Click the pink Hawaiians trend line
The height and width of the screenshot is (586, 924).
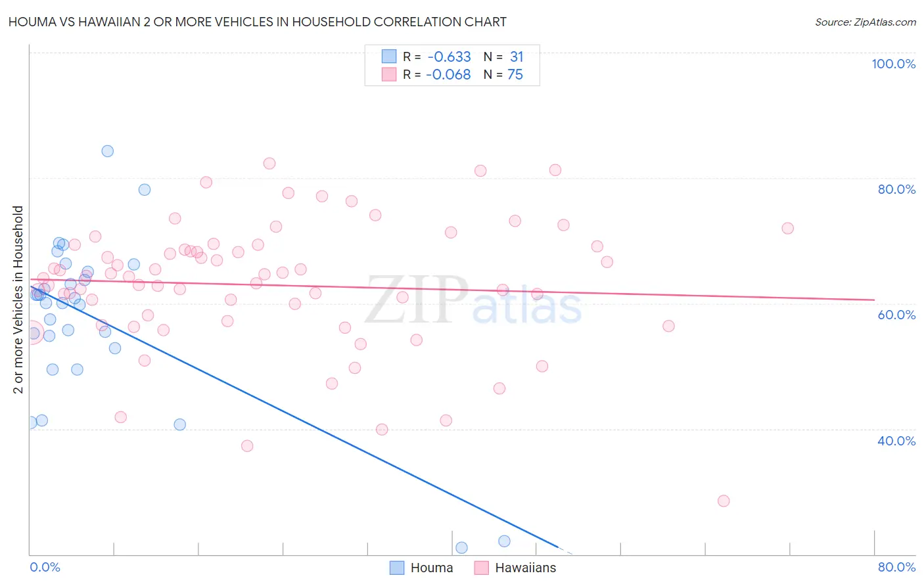(451, 289)
